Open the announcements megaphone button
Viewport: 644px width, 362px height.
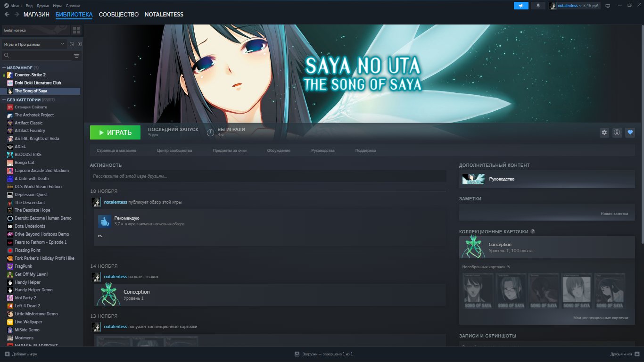521,6
